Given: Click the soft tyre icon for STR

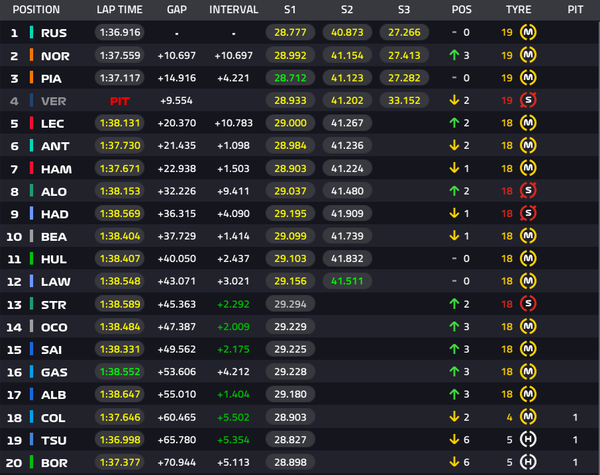Looking at the screenshot, I should (528, 304).
